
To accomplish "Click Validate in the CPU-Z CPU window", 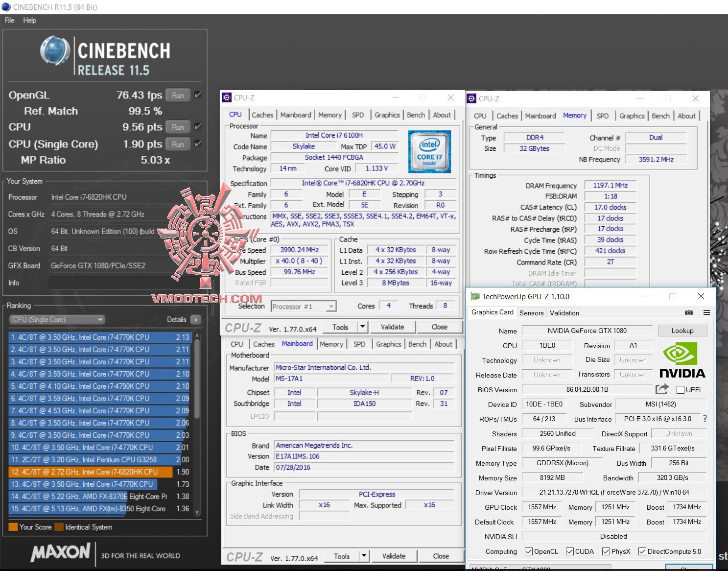I will (393, 327).
